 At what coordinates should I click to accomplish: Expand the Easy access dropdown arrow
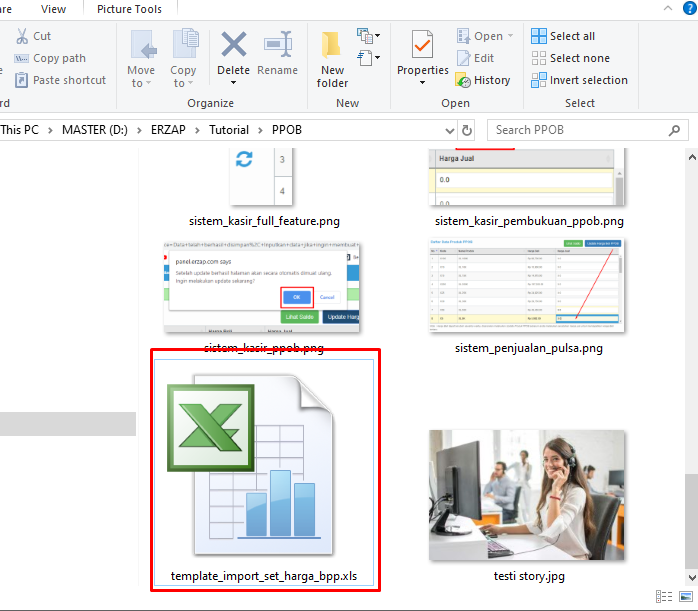point(377,57)
